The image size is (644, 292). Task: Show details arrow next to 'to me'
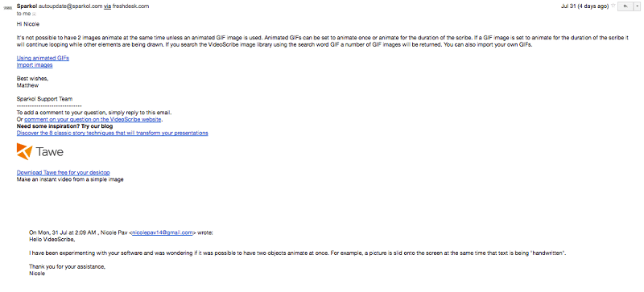[x=34, y=14]
